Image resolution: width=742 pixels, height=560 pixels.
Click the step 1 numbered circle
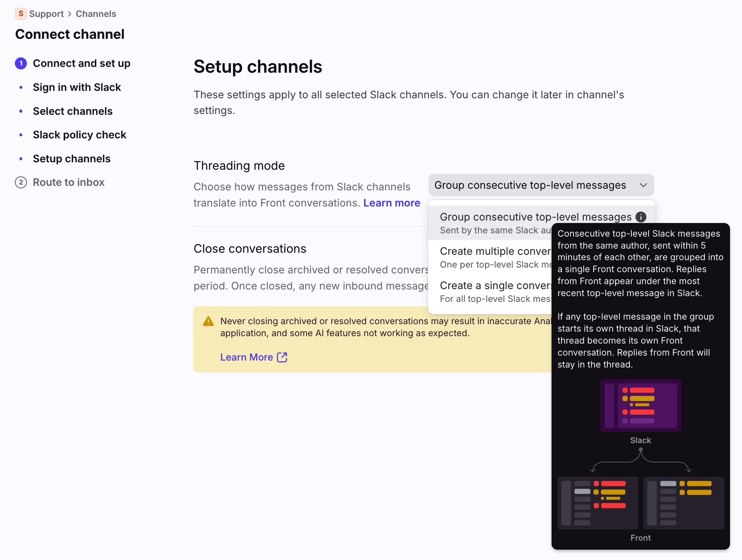coord(21,64)
